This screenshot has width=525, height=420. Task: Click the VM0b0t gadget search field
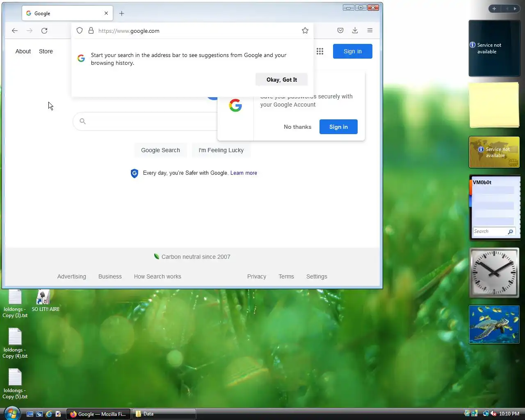point(490,232)
